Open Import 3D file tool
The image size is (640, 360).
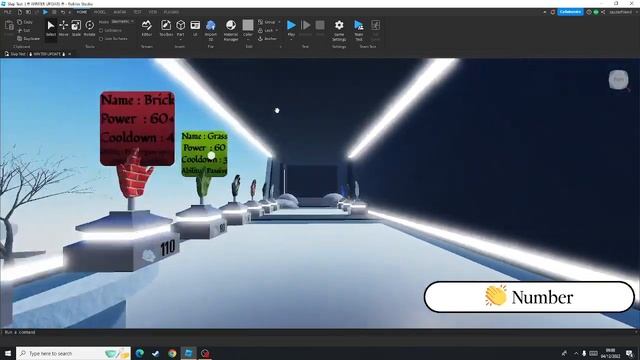pyautogui.click(x=211, y=30)
